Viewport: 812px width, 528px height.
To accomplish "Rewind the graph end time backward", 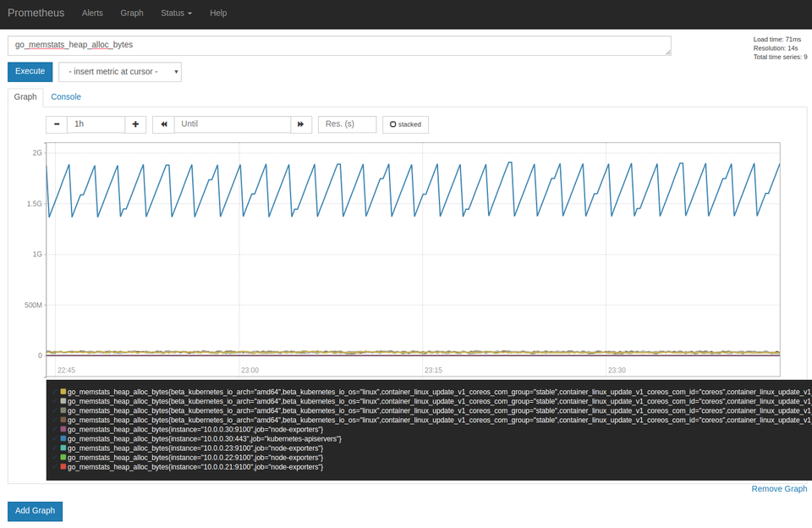I will coord(163,124).
